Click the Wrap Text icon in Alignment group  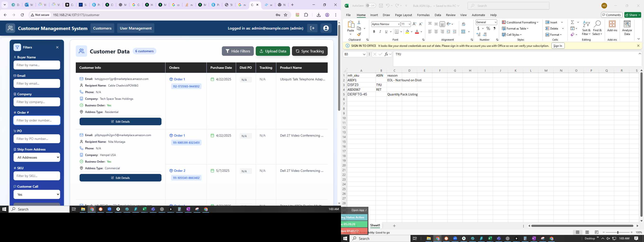464,24
